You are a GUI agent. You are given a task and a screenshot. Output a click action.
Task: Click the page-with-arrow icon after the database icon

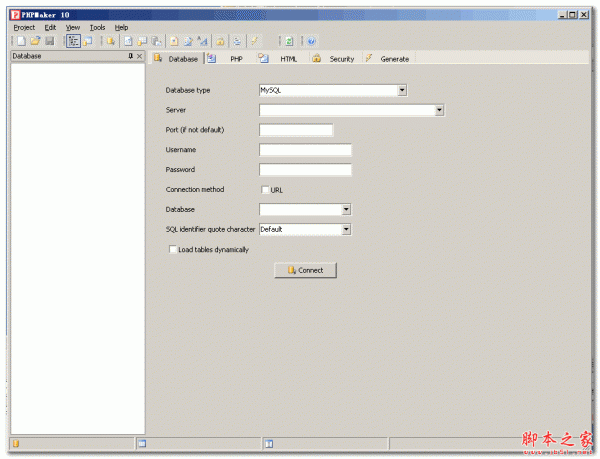pyautogui.click(x=128, y=41)
